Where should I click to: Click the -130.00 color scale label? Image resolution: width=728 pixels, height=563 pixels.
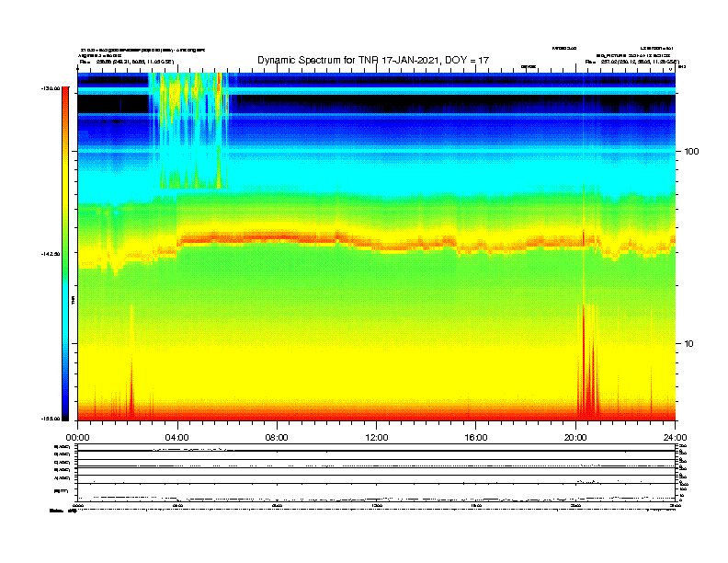tap(51, 88)
